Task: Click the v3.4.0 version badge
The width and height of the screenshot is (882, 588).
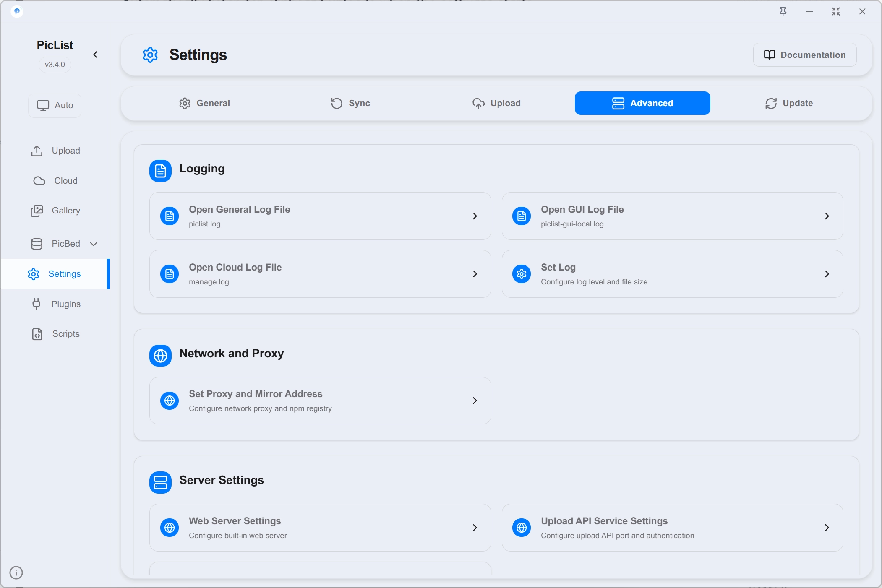Action: click(x=55, y=65)
